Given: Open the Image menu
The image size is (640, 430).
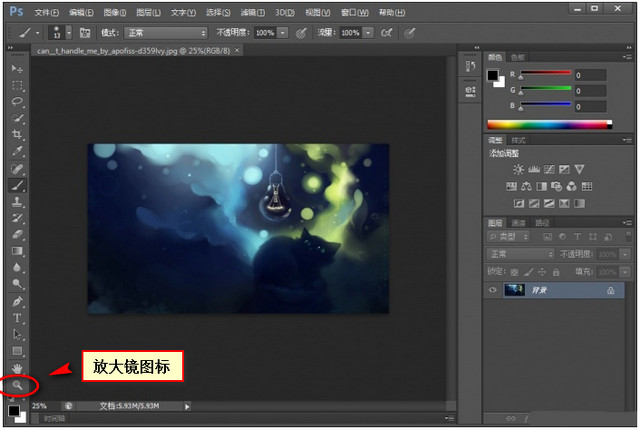Looking at the screenshot, I should coord(115,13).
